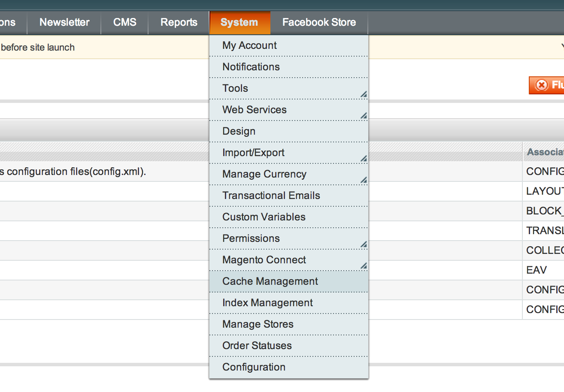This screenshot has width=564, height=392.
Task: Open Manage Stores entry
Action: tap(288, 324)
